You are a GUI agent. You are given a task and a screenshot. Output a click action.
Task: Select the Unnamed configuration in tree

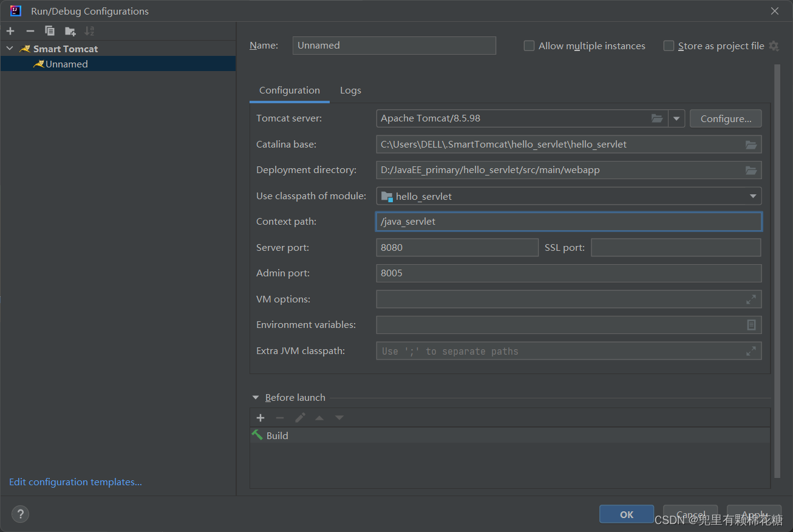pyautogui.click(x=118, y=64)
